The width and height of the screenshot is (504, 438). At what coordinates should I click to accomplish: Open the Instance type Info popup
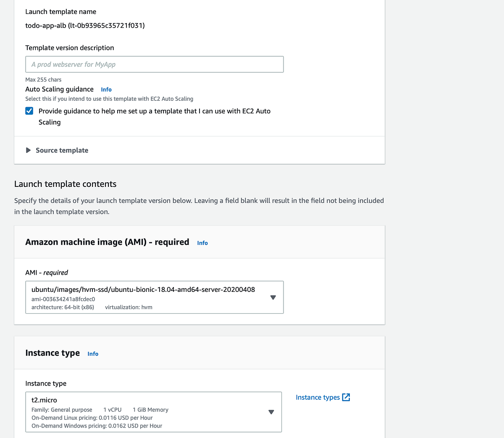(x=93, y=354)
